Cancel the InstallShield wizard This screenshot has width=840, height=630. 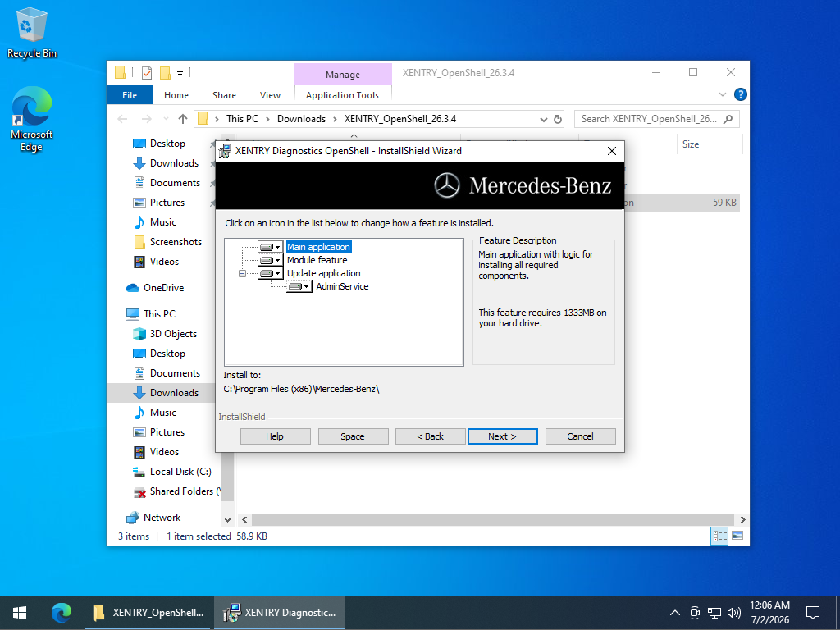click(580, 436)
